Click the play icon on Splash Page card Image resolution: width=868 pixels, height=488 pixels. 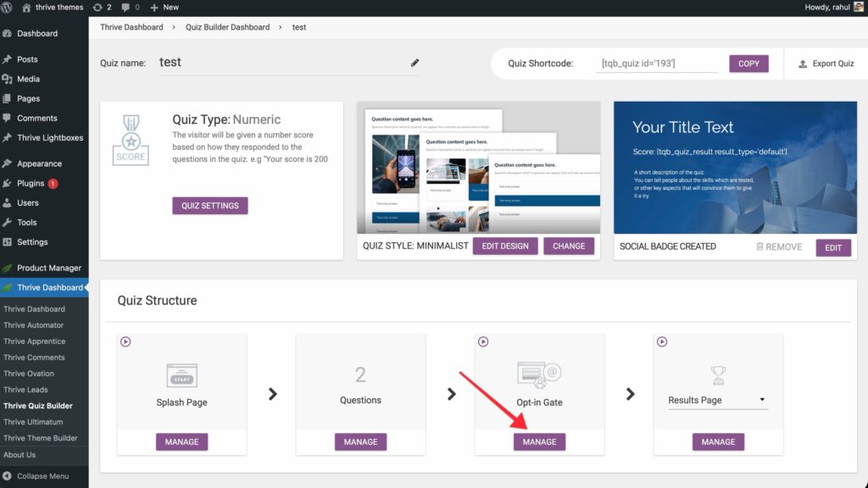125,342
